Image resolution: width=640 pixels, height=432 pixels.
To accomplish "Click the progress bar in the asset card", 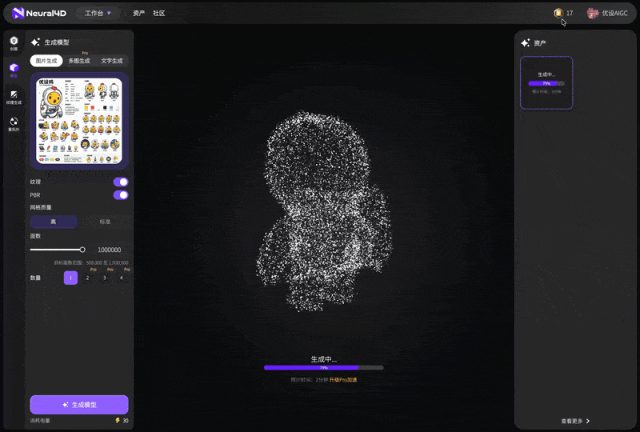I will [x=547, y=83].
